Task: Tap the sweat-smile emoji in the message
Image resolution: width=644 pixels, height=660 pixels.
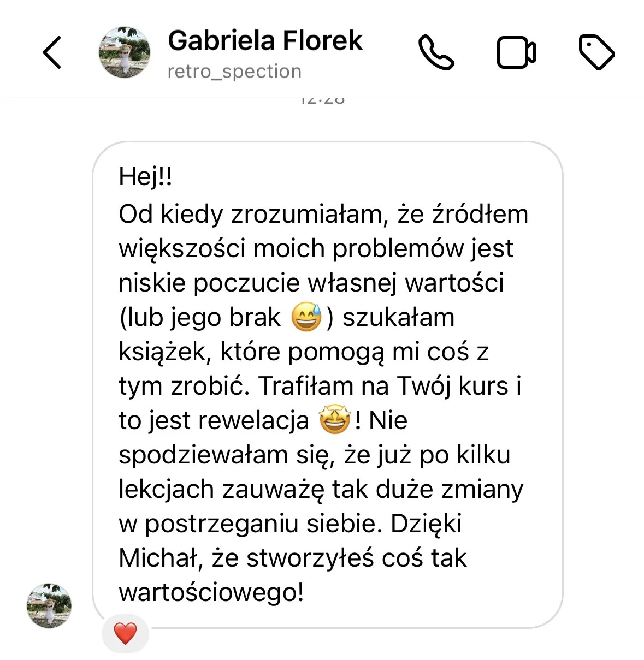Action: click(x=306, y=317)
